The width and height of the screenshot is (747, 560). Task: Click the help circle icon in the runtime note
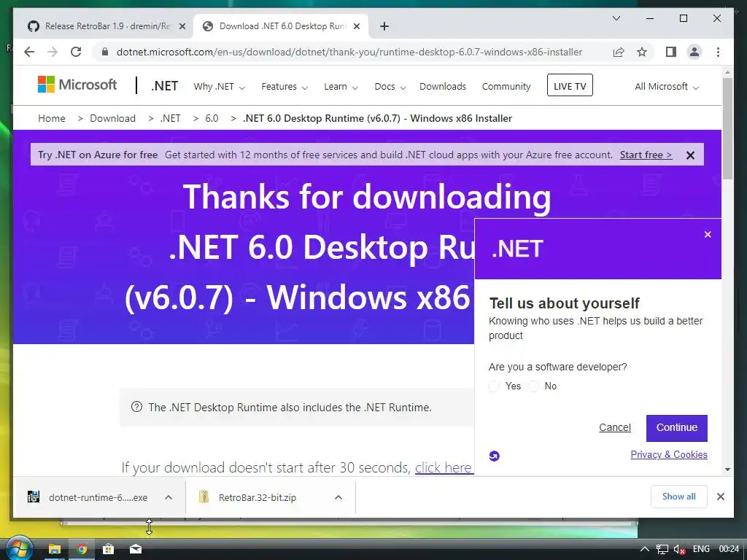[x=136, y=407]
